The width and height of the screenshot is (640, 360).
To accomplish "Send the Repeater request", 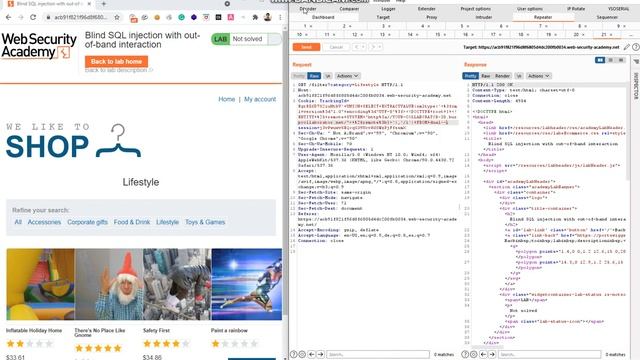I will click(x=306, y=47).
